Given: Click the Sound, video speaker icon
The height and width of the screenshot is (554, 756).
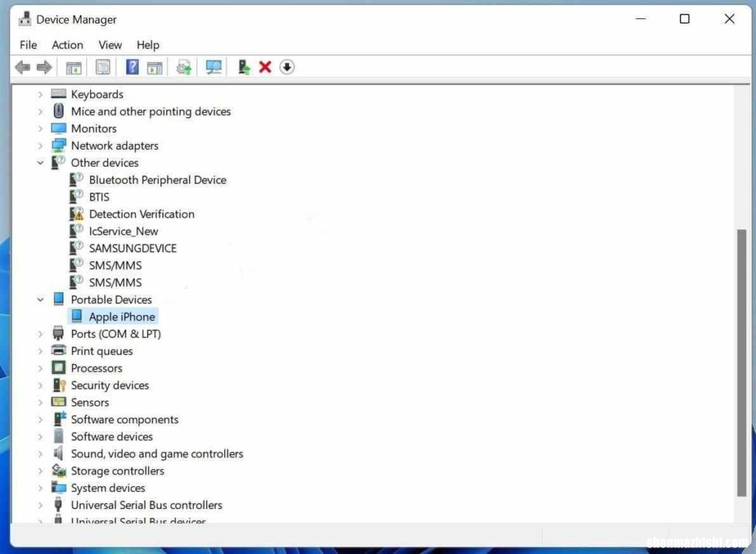Looking at the screenshot, I should point(58,453).
